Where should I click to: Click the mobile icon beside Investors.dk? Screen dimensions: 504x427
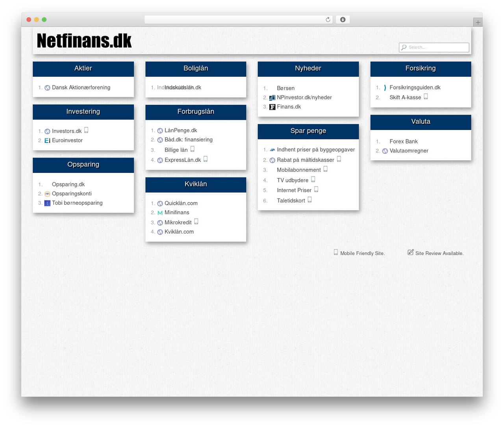tap(86, 130)
